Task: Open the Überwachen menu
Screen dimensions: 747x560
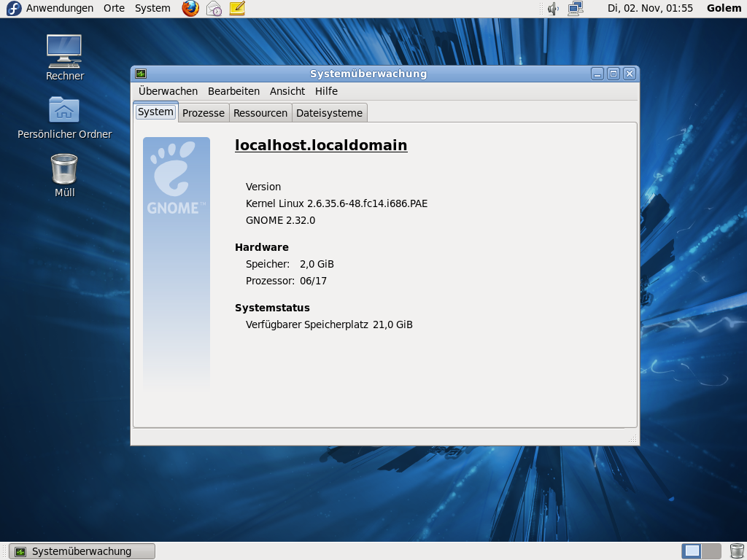Action: click(166, 91)
